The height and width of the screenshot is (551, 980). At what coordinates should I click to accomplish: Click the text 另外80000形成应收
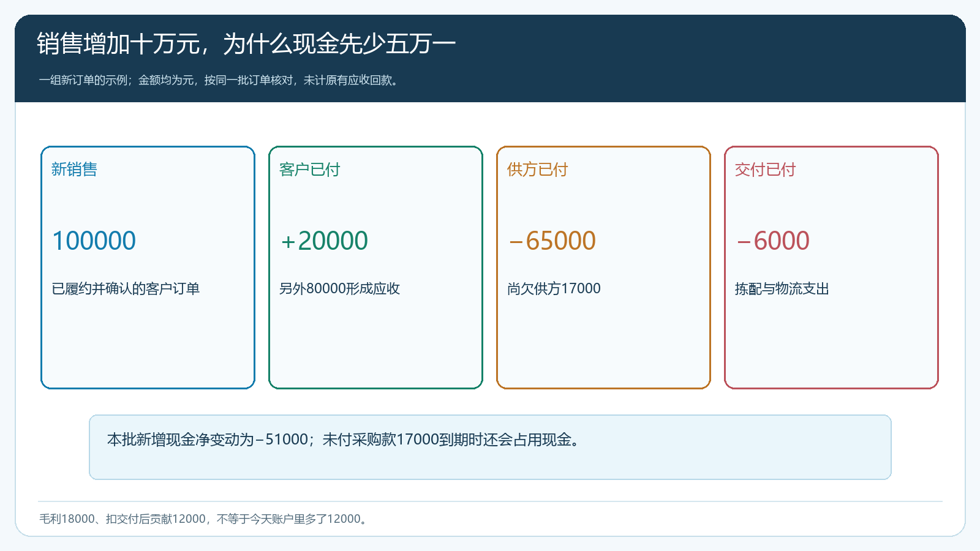(339, 288)
